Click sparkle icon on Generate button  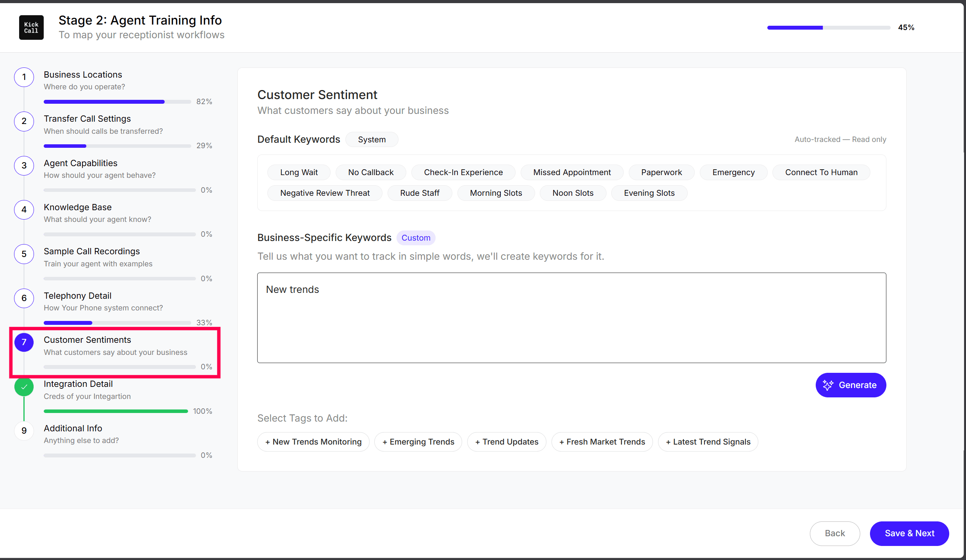pyautogui.click(x=828, y=385)
